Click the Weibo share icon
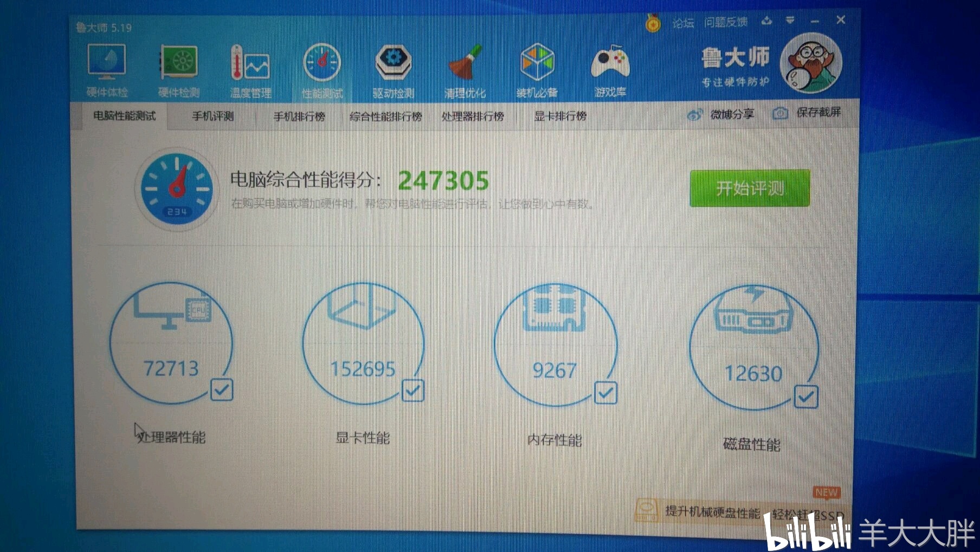This screenshot has height=552, width=980. [x=695, y=115]
